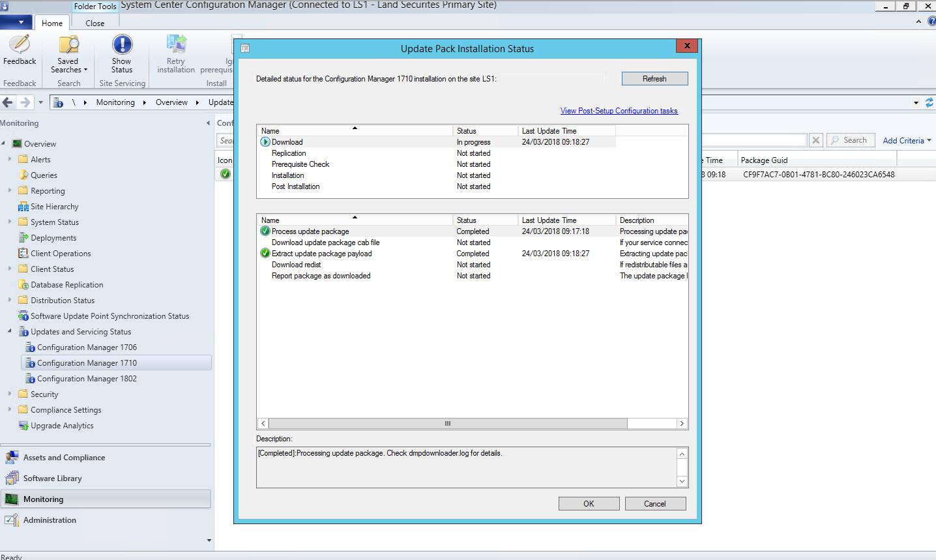Viewport: 936px width, 560px height.
Task: Click the horizontal scrollbar thumb in the details list
Action: coord(448,423)
